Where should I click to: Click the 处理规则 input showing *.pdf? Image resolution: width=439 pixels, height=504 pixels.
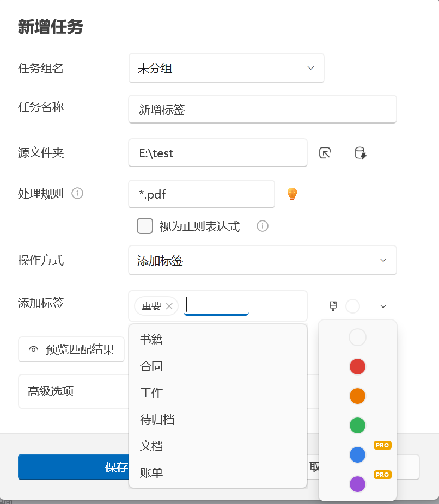coord(202,194)
